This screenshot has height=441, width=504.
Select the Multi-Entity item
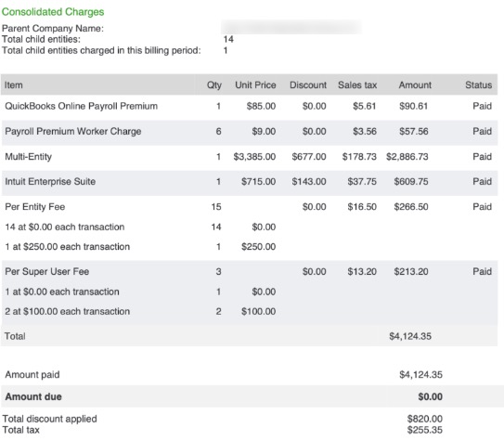click(x=28, y=157)
